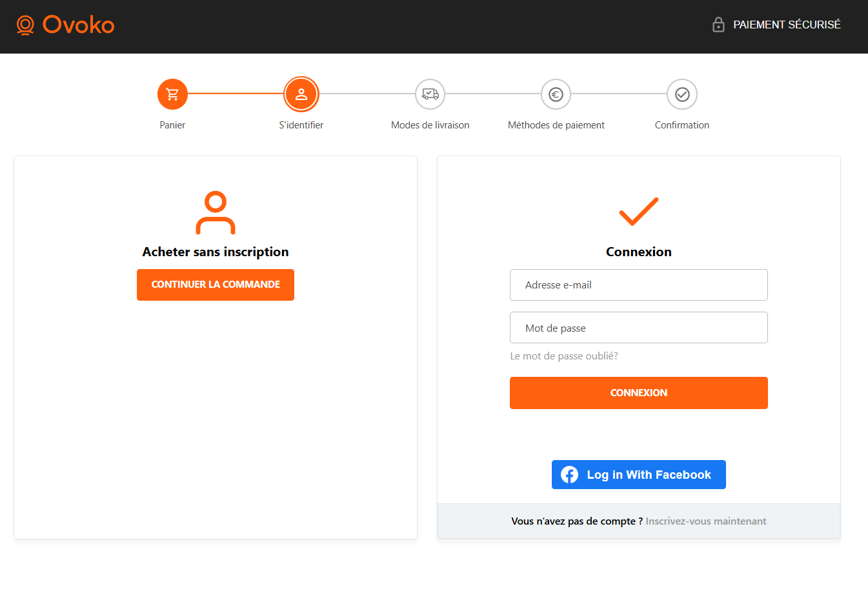
Task: Click the padlock secure payment icon
Action: tap(718, 25)
